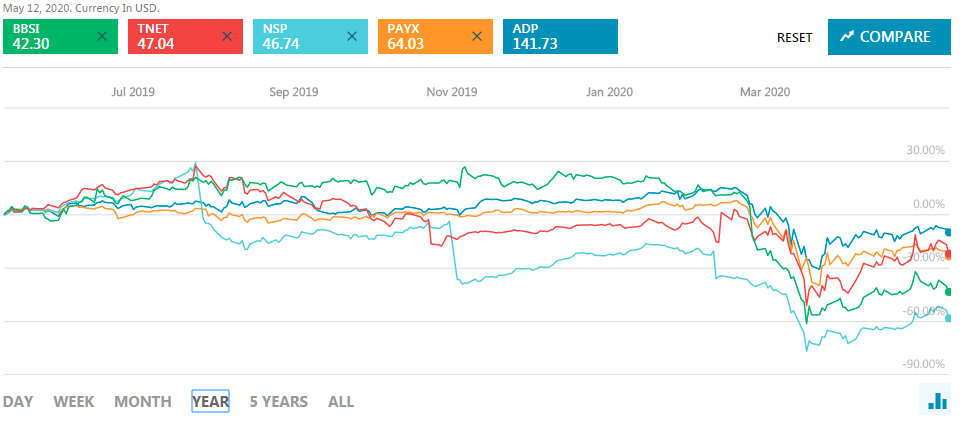Remove TNET ticker with its X icon
Viewport: 961px width, 422px height.
pyautogui.click(x=227, y=37)
